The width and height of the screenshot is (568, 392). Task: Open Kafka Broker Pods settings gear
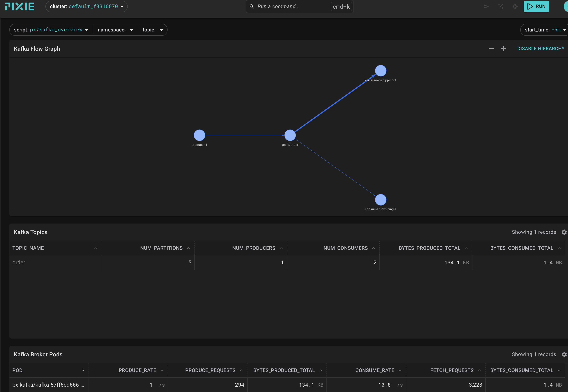(564, 354)
